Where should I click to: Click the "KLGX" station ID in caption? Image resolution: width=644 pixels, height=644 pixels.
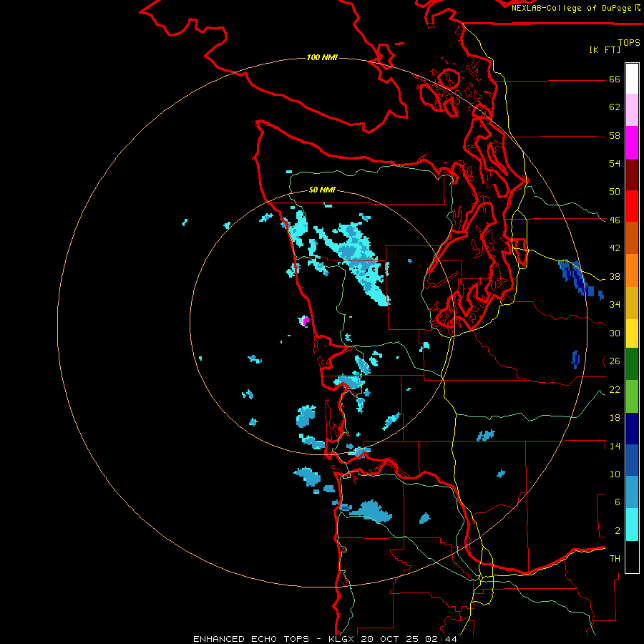click(x=341, y=639)
